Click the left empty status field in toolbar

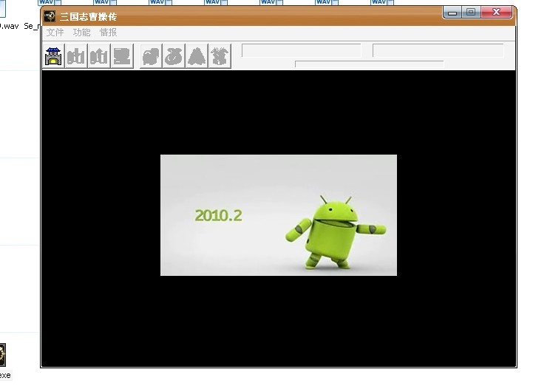302,50
